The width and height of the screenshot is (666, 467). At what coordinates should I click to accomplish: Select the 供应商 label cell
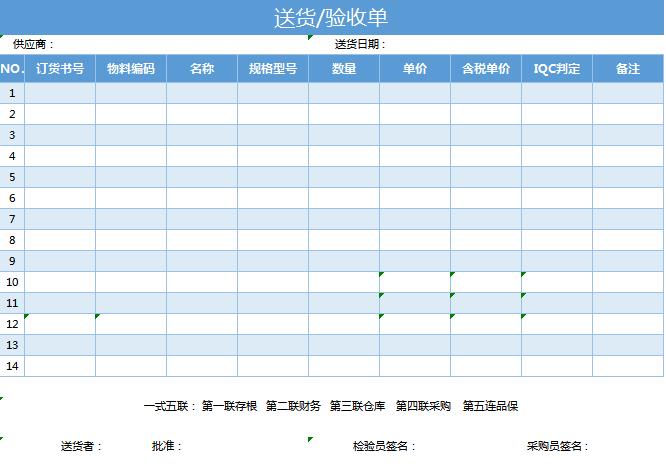pos(33,44)
